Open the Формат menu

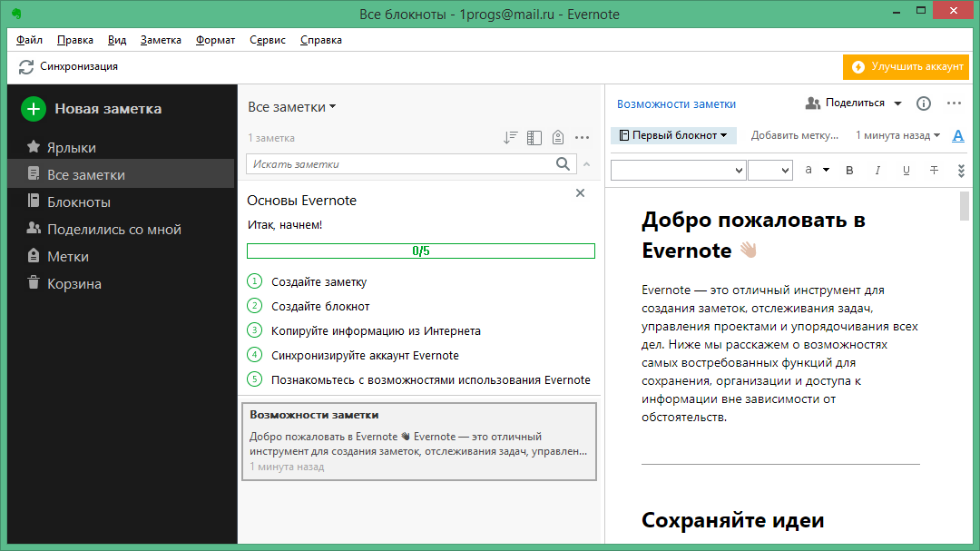[214, 39]
